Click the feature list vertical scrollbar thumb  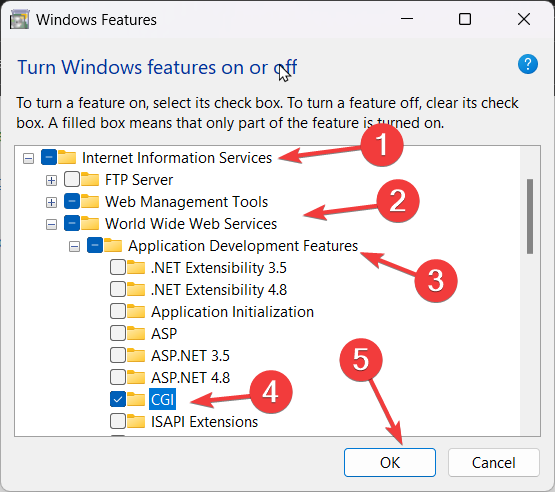pos(530,216)
